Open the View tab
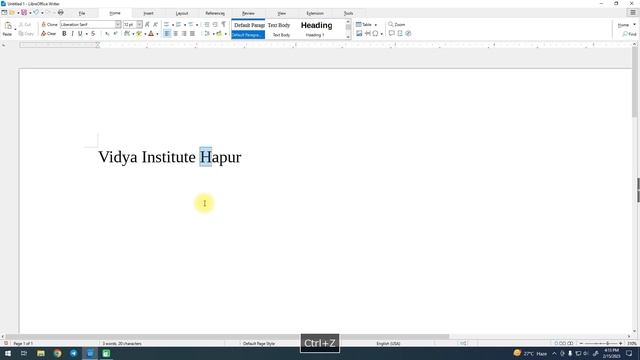Viewport: 640px width, 360px height. [x=282, y=13]
